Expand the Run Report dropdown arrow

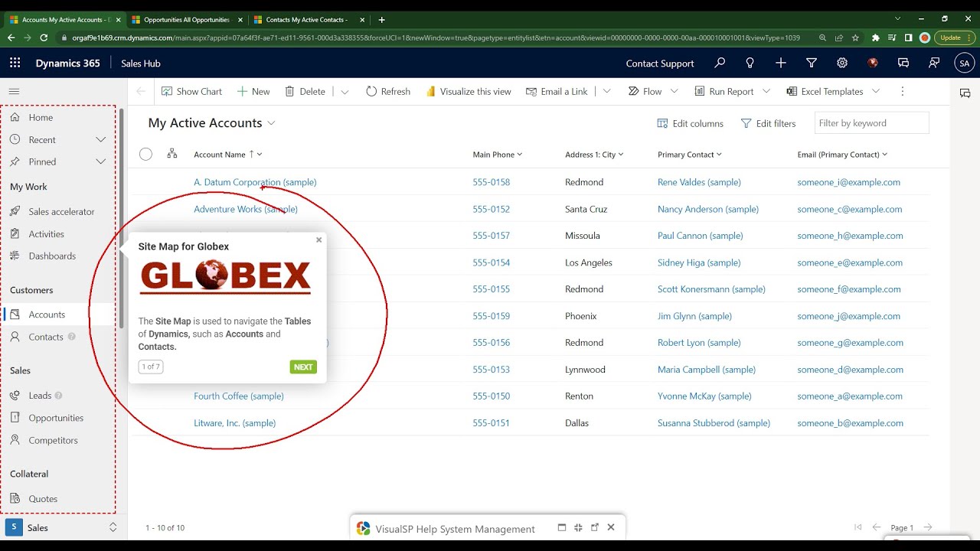[766, 91]
